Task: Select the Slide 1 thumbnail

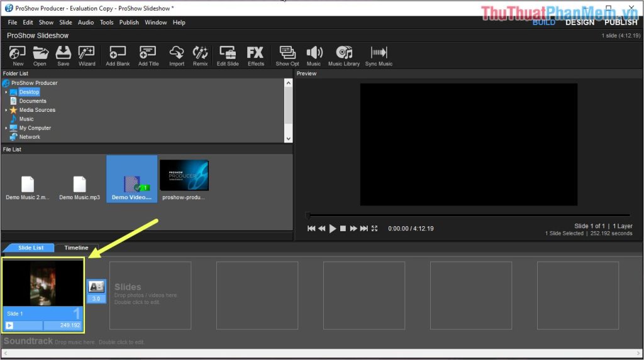Action: (43, 284)
